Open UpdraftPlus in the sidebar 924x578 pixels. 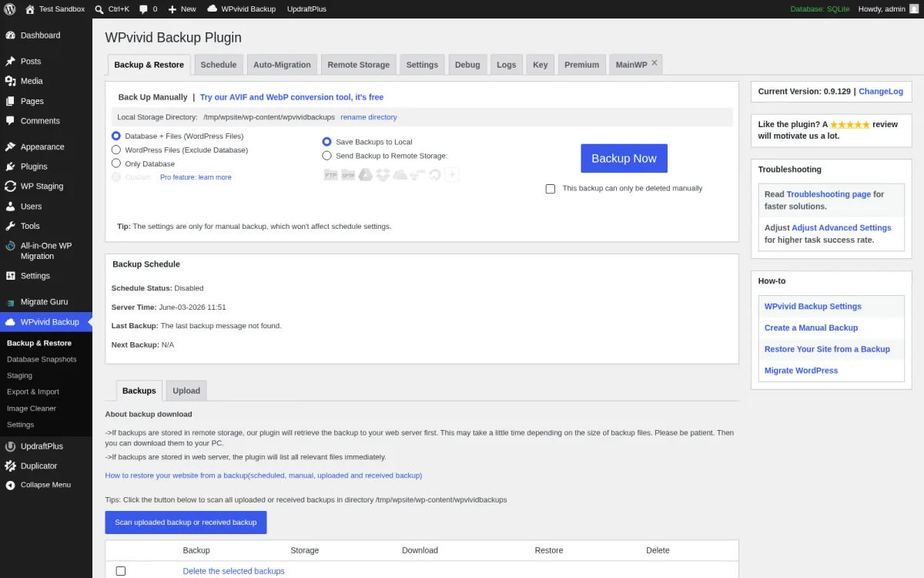coord(46,446)
